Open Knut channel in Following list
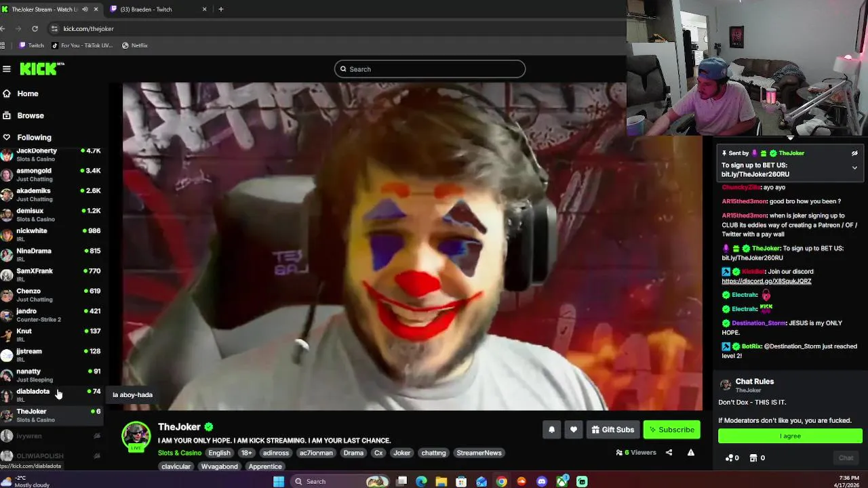The height and width of the screenshot is (488, 868). (x=52, y=335)
